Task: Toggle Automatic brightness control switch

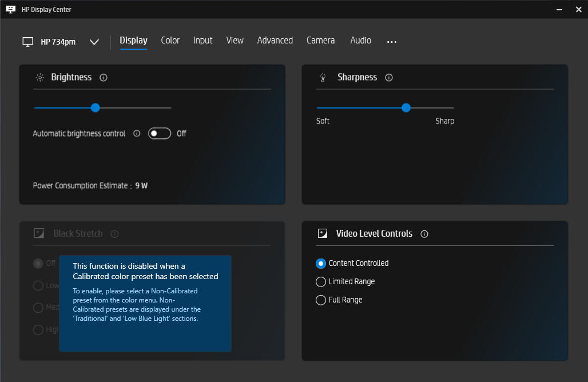Action: coord(160,133)
